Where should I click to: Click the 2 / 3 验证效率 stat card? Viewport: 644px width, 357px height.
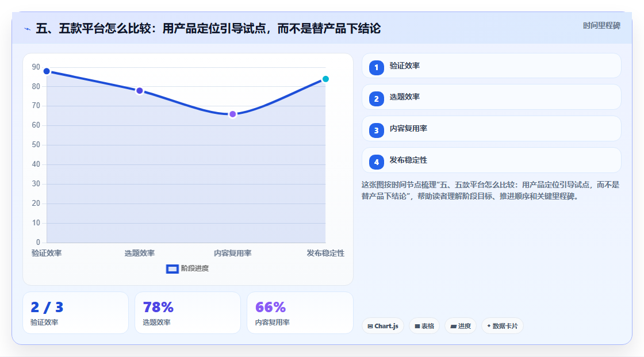click(75, 313)
